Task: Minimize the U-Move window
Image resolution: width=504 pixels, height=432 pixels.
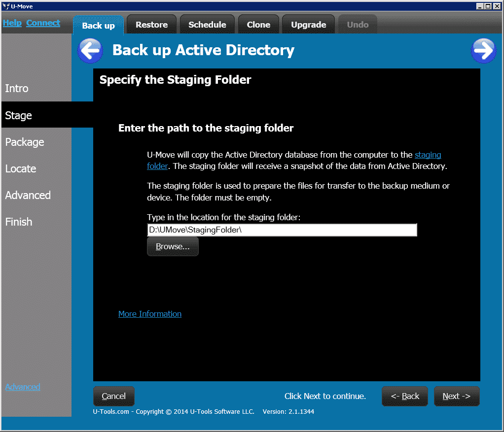Action: coord(479,6)
